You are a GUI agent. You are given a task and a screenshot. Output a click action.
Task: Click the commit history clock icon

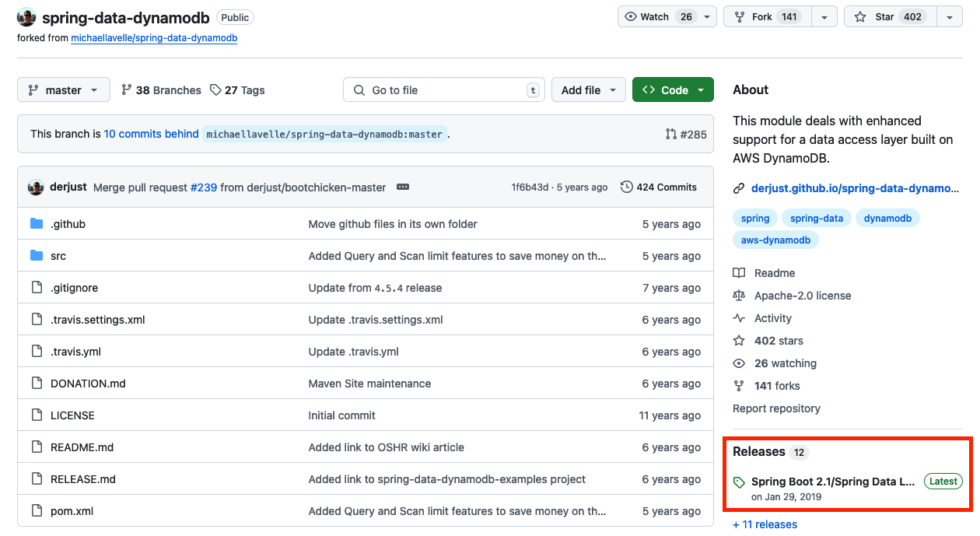627,187
